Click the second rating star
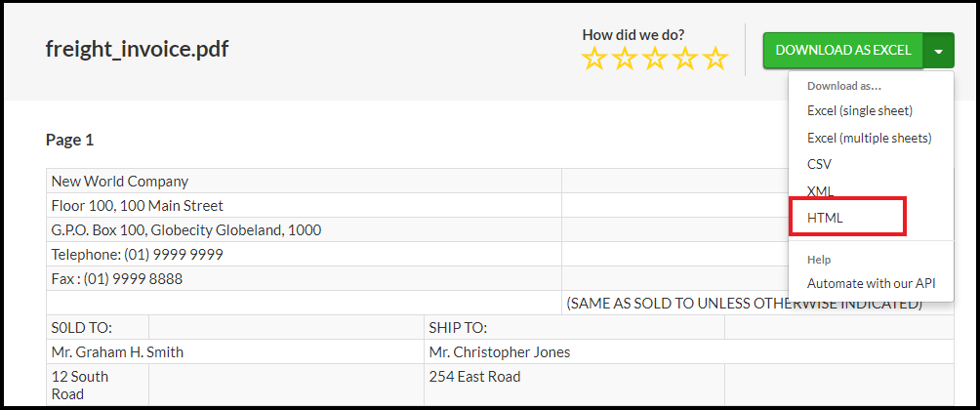This screenshot has width=980, height=410. pyautogui.click(x=625, y=59)
